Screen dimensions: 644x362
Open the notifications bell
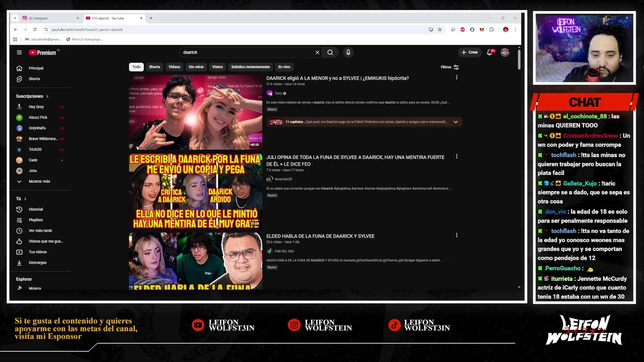click(490, 52)
